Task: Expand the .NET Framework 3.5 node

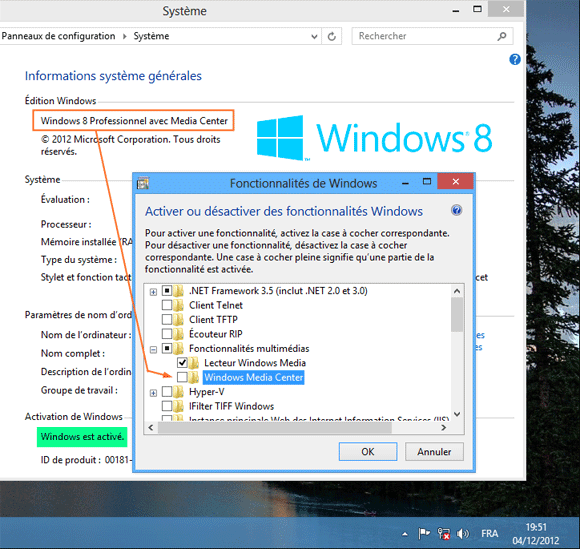Action: pos(153,292)
